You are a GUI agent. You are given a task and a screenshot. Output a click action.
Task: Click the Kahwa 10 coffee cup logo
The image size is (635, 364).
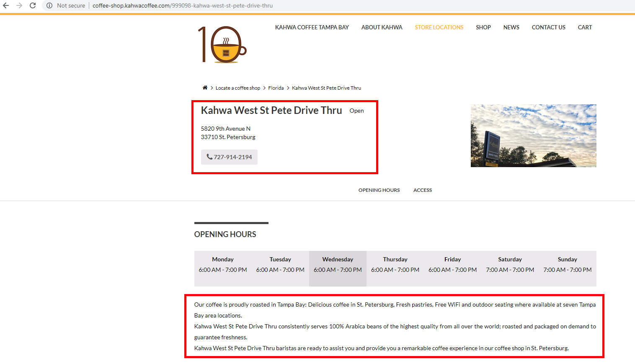(x=222, y=44)
